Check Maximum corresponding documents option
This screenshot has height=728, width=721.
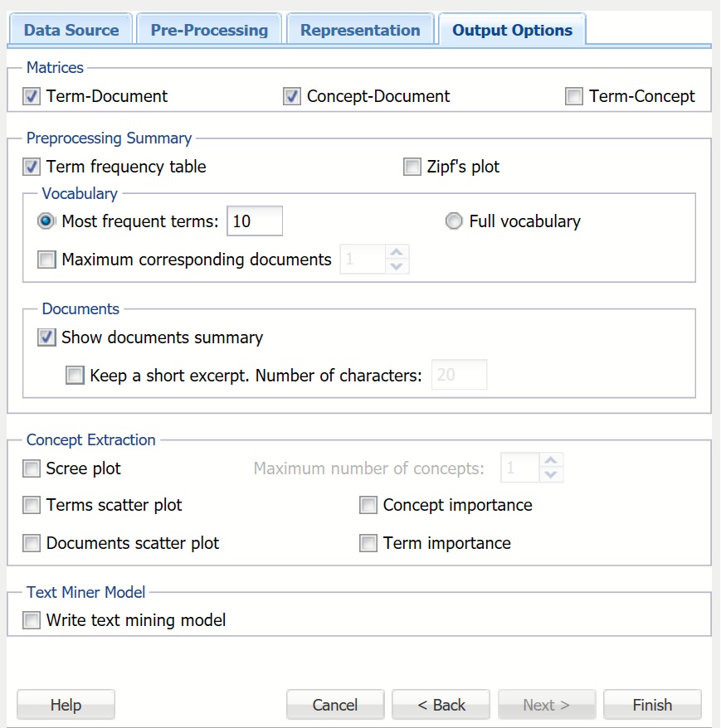point(47,260)
